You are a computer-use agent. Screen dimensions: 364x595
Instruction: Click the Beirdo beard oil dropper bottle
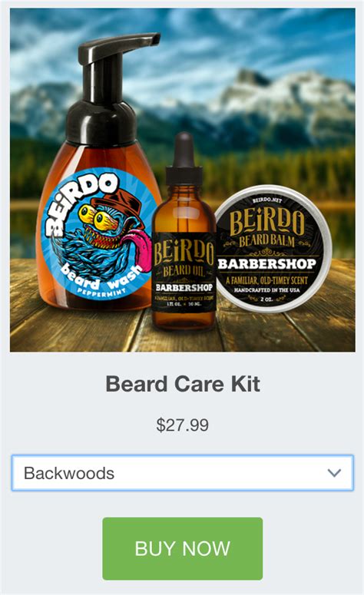[x=184, y=231]
